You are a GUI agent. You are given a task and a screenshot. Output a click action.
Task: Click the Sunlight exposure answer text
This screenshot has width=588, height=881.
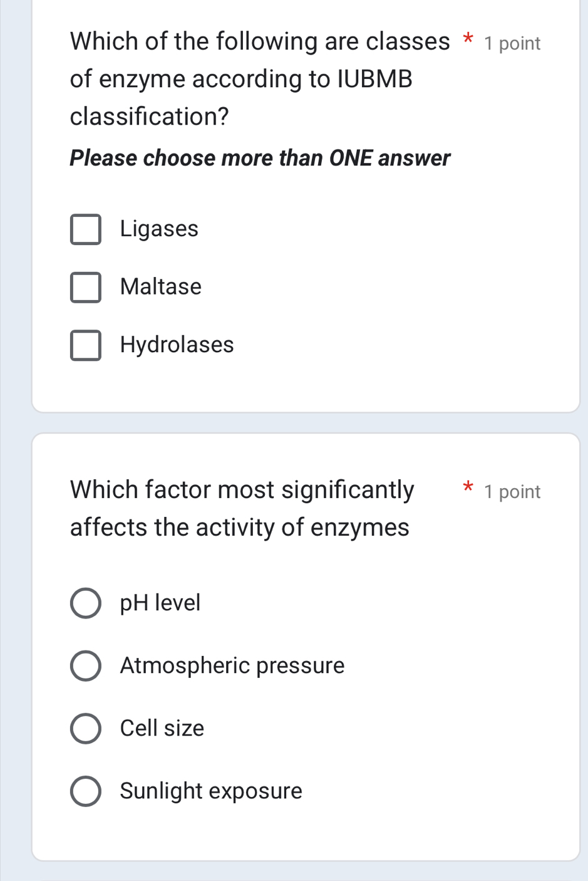pos(210,791)
